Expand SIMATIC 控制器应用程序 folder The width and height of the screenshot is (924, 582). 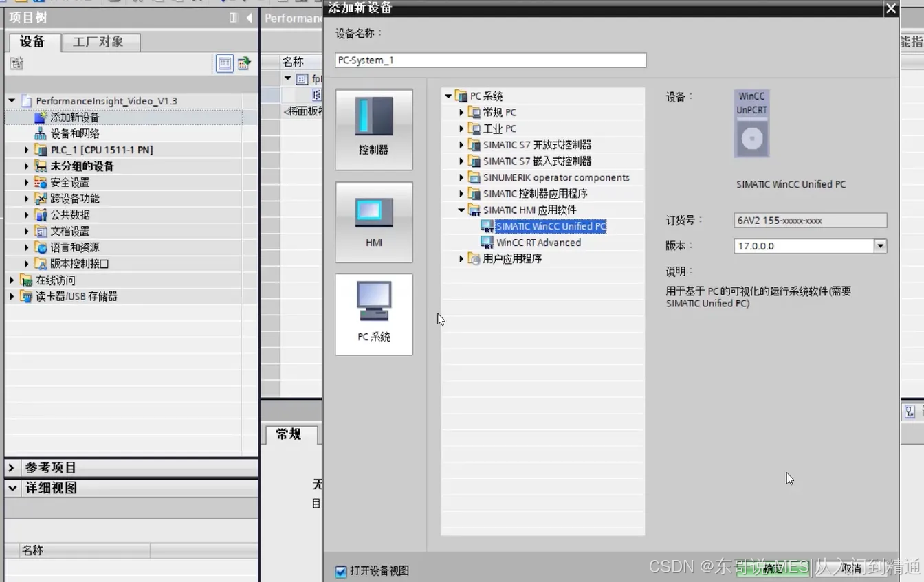coord(462,194)
